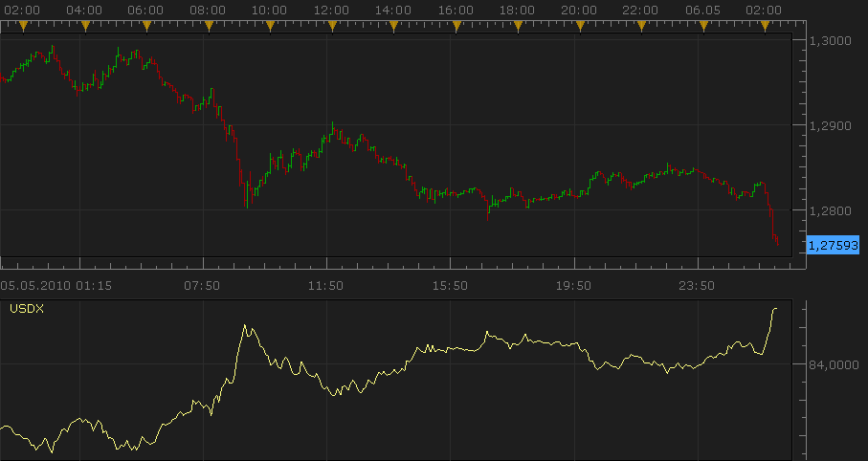
Task: Click the 1,2800 price axis label
Action: click(831, 211)
